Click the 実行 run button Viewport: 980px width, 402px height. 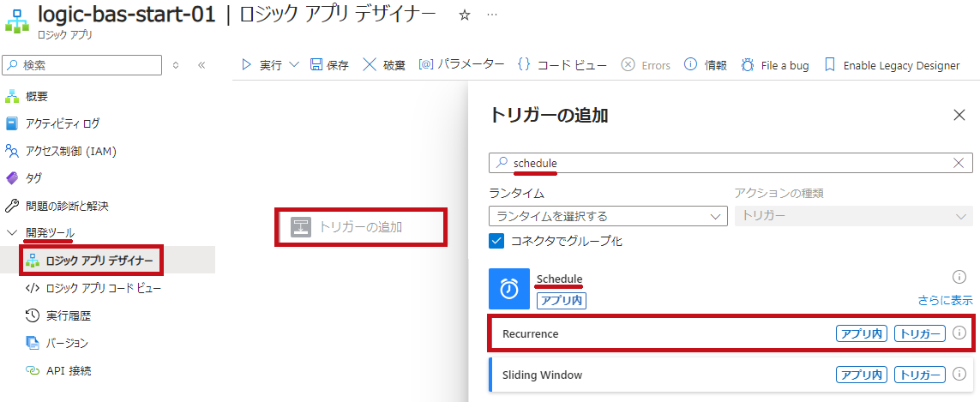(262, 65)
